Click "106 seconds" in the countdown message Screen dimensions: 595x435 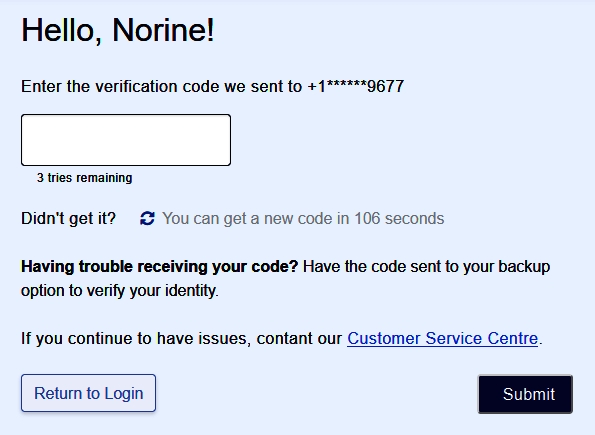coord(399,218)
